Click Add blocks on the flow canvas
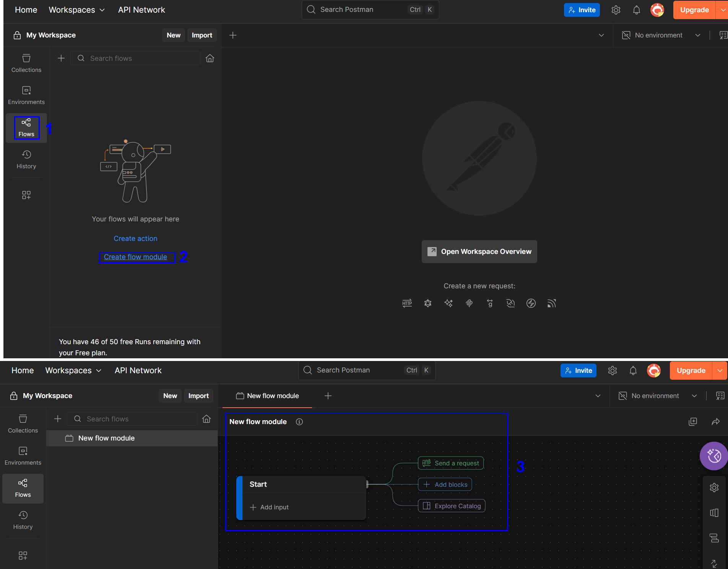The height and width of the screenshot is (569, 728). 445,484
